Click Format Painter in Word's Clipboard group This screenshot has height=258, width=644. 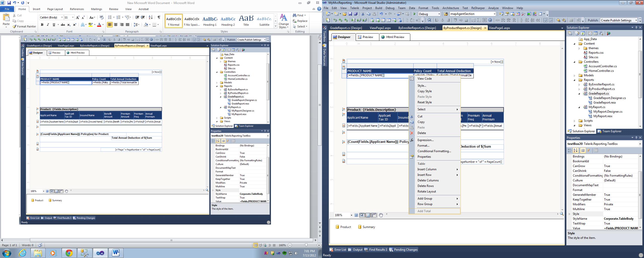point(24,26)
